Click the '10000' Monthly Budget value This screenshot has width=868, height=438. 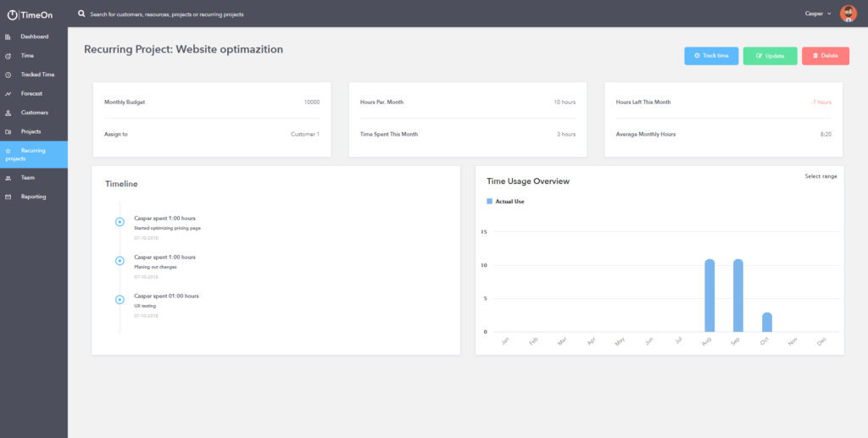(x=312, y=103)
